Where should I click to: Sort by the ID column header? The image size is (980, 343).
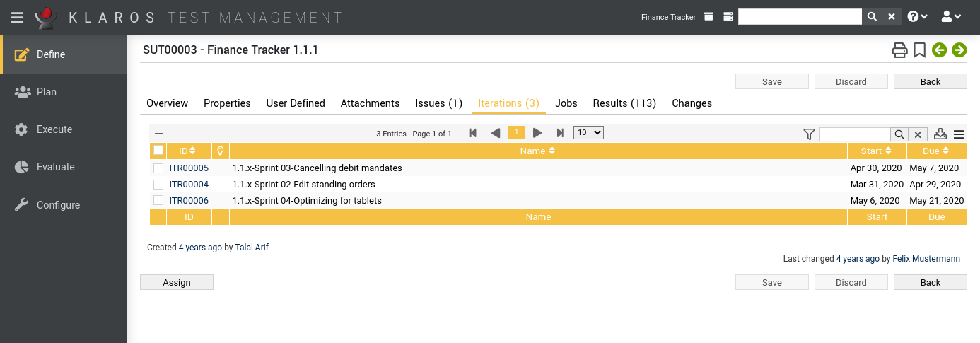pyautogui.click(x=189, y=151)
